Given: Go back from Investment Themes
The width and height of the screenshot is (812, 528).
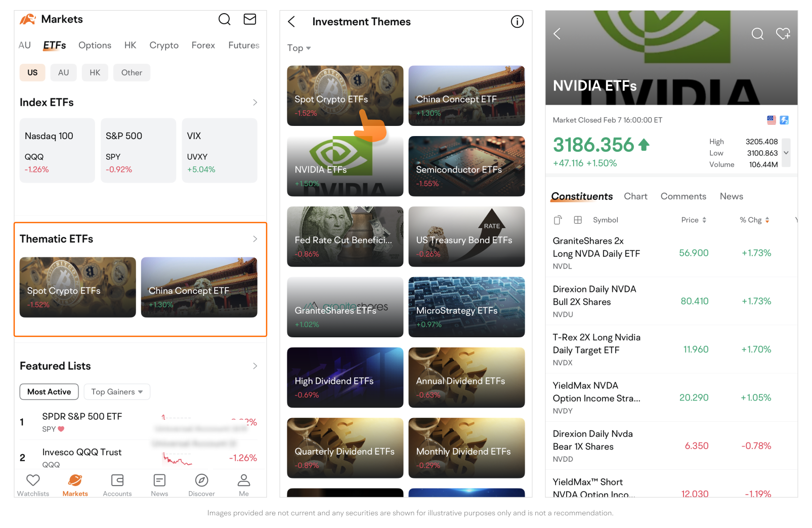Looking at the screenshot, I should (291, 22).
